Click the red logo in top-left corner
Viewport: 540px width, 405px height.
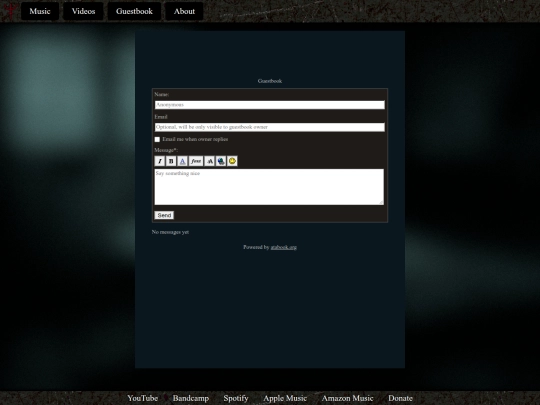(10, 10)
